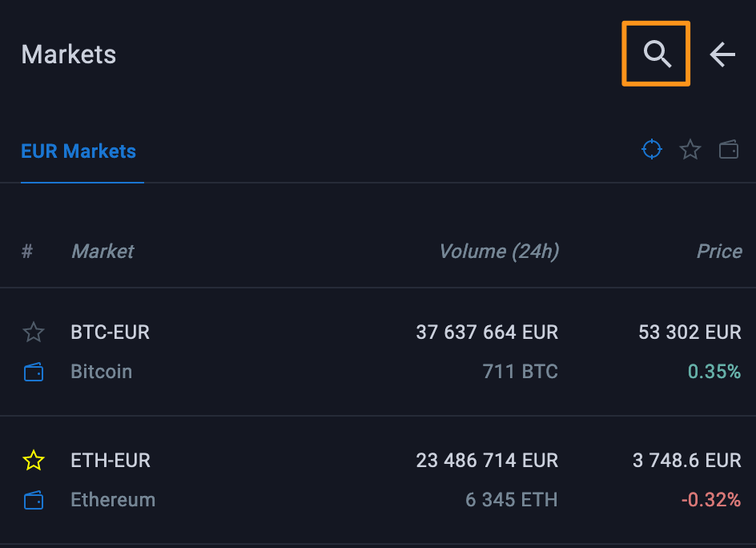Open the Ethereum wallet icon
756x548 pixels.
[34, 500]
